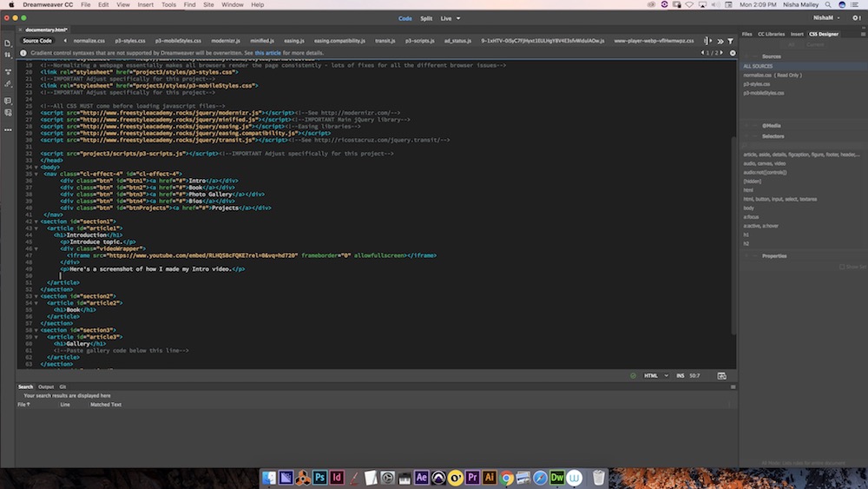This screenshot has height=489, width=868.
Task: Click the Dreamweaver icon in the dock
Action: click(557, 478)
